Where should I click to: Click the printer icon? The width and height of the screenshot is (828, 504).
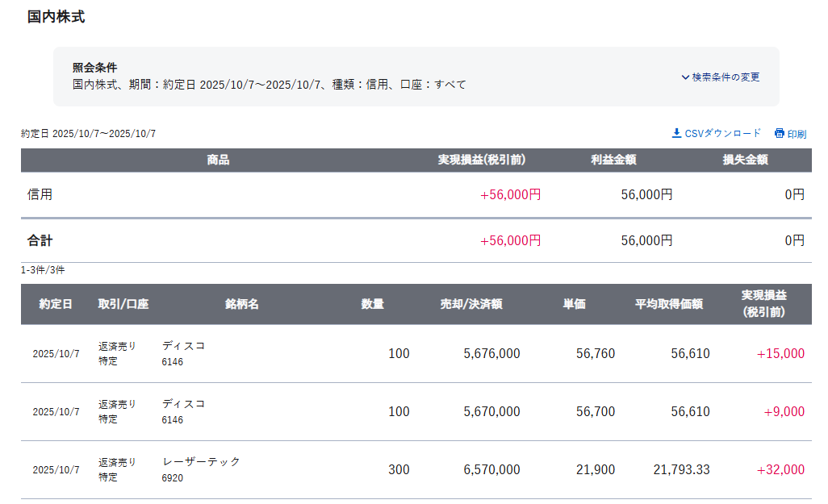tap(779, 133)
